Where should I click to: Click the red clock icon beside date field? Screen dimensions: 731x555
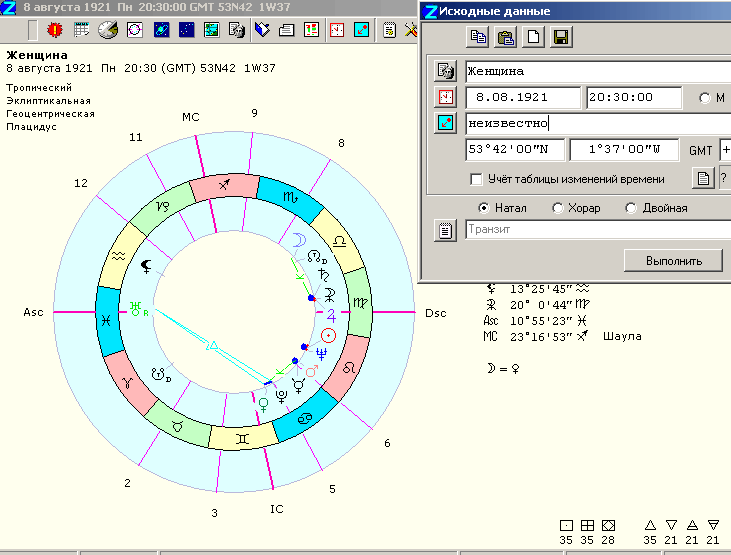(x=446, y=98)
